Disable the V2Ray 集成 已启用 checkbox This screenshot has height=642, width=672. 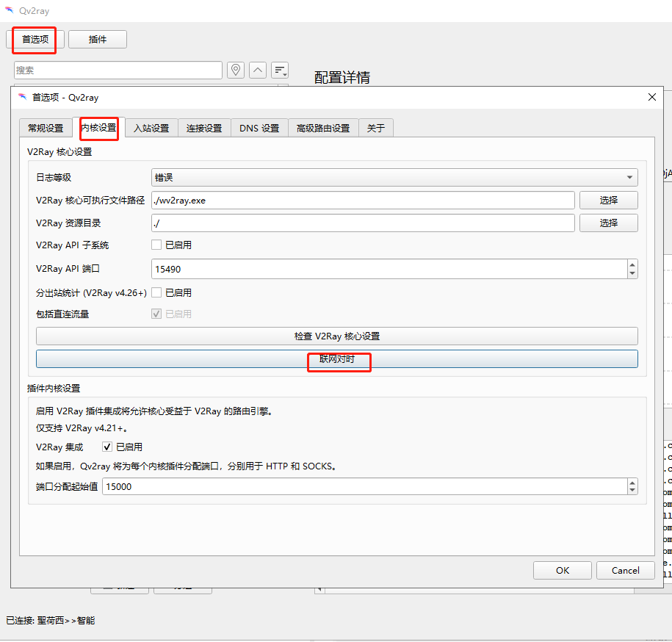(x=107, y=447)
